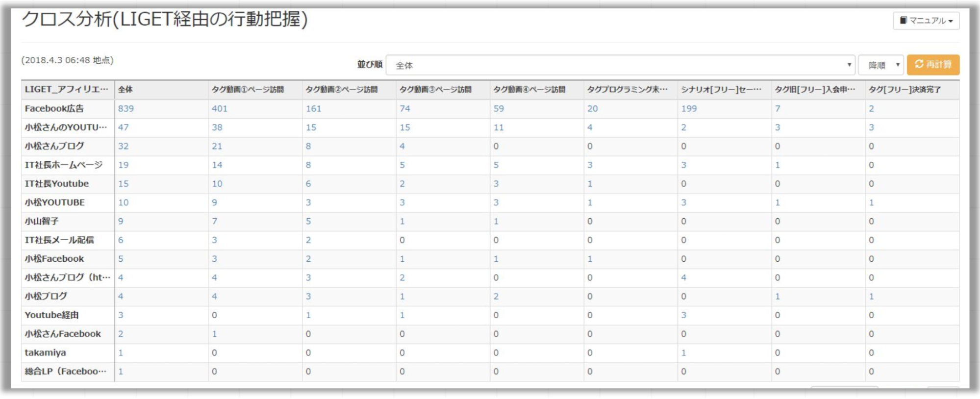Screen dimensions: 980x399
Task: Click the タグ動画②ページ訪問 column header
Action: click(341, 89)
